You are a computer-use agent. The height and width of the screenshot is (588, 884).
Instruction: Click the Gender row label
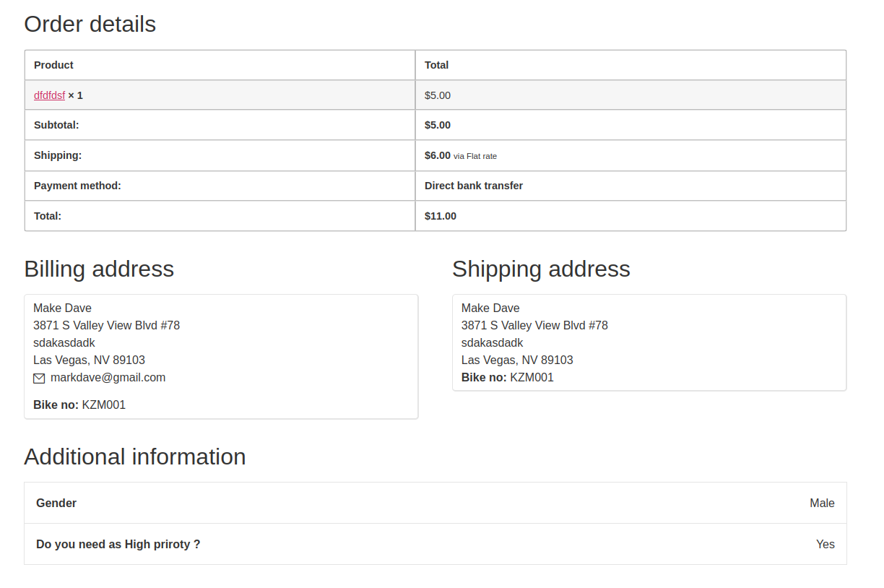point(56,503)
